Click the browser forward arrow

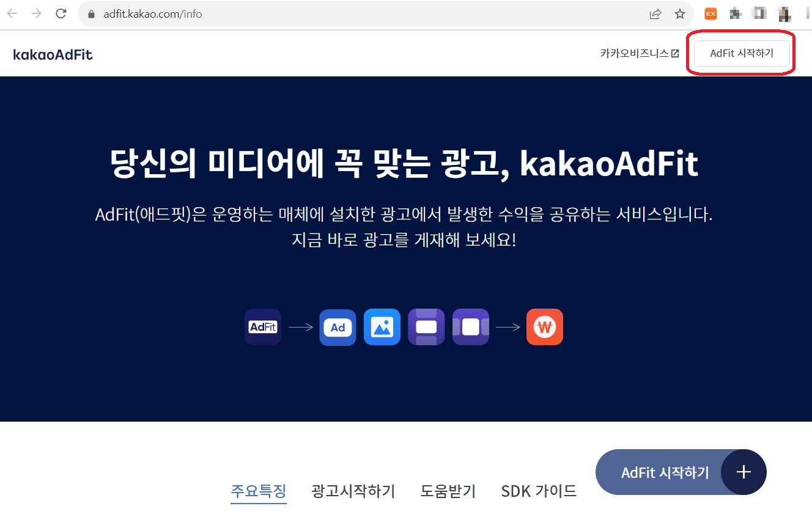pyautogui.click(x=37, y=13)
